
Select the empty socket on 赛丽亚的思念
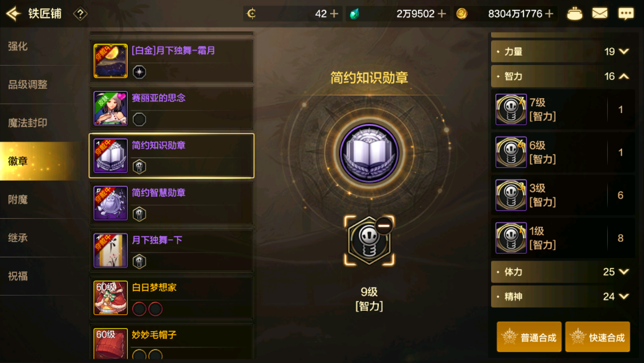coord(139,119)
